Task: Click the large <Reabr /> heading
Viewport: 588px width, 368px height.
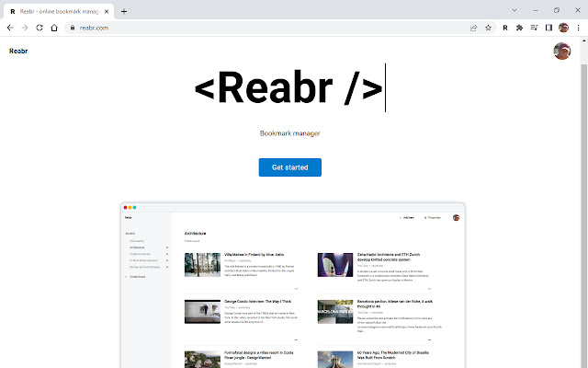Action: 288,87
